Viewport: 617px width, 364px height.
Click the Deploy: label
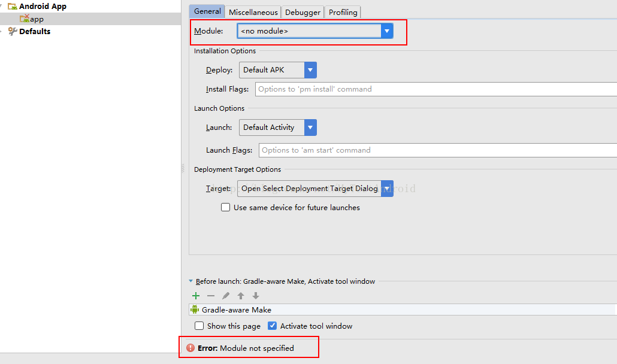pos(219,70)
